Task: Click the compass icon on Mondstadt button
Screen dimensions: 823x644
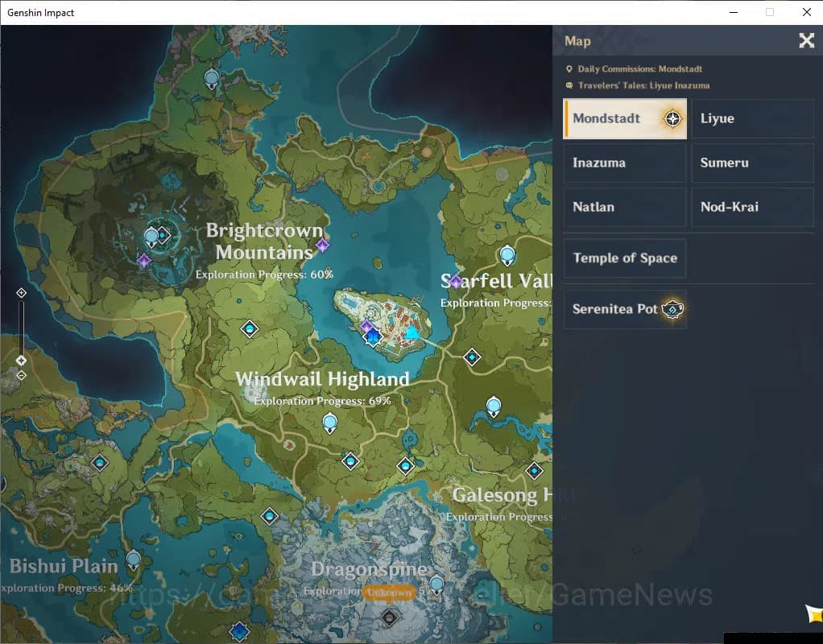Action: click(x=672, y=118)
